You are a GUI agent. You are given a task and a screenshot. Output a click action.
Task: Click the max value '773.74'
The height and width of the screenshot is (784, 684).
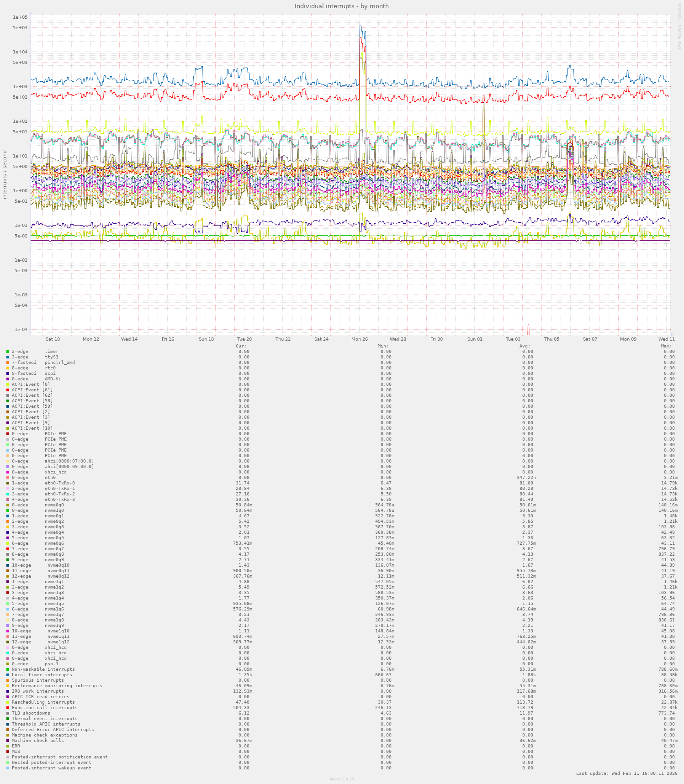tap(667, 713)
